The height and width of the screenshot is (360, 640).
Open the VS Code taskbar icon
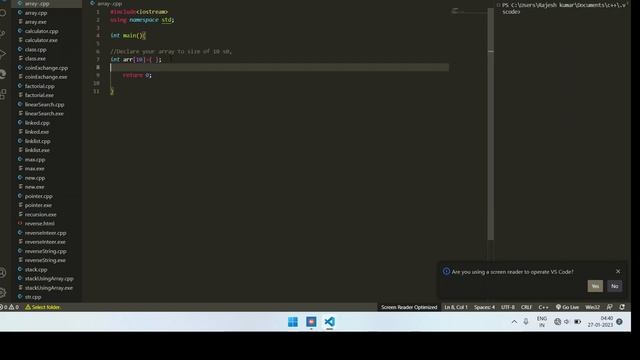point(329,322)
